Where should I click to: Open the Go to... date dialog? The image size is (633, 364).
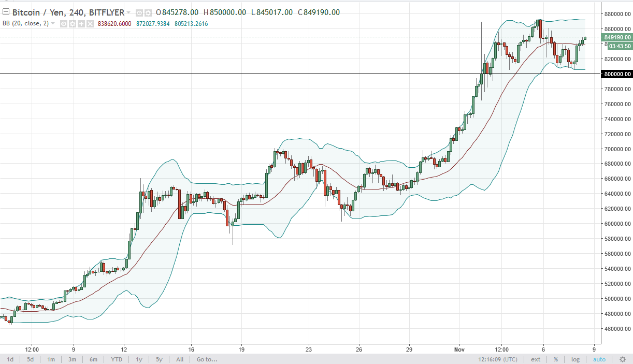point(207,359)
